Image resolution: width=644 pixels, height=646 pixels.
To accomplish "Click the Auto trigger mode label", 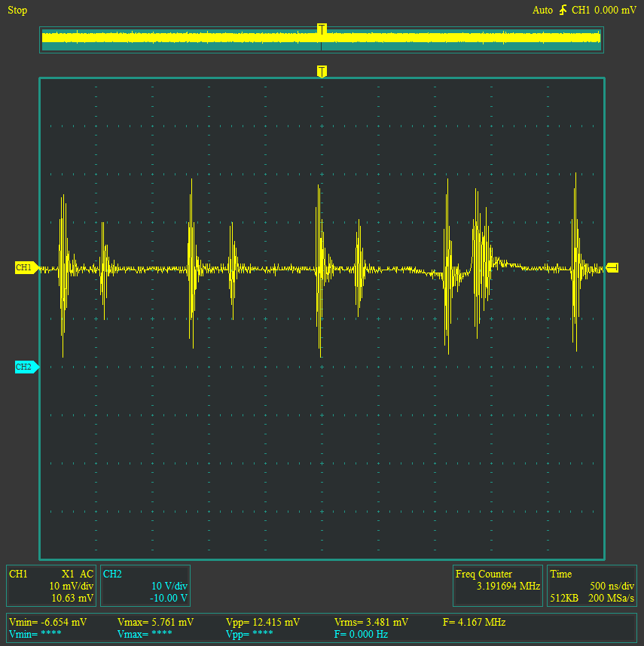I will pos(542,11).
